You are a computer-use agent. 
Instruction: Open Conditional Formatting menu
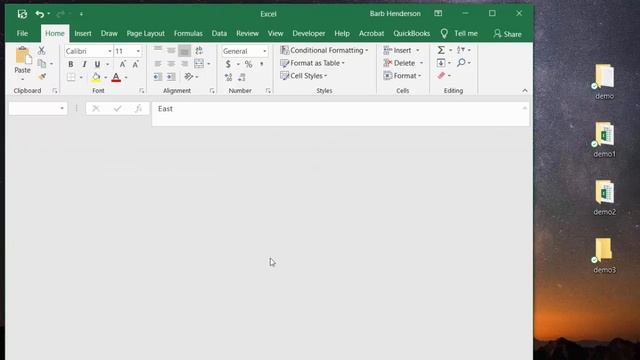click(324, 50)
